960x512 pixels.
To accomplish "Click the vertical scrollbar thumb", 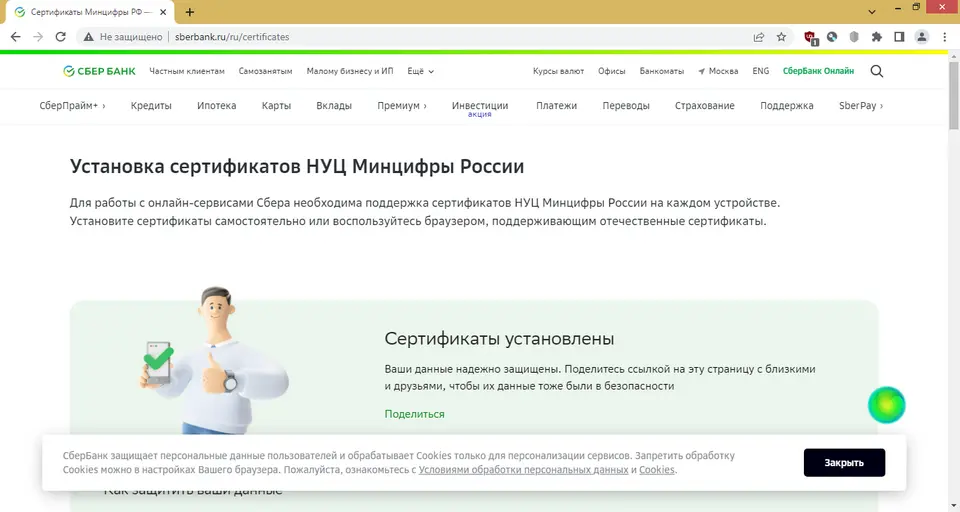I will pos(954,94).
